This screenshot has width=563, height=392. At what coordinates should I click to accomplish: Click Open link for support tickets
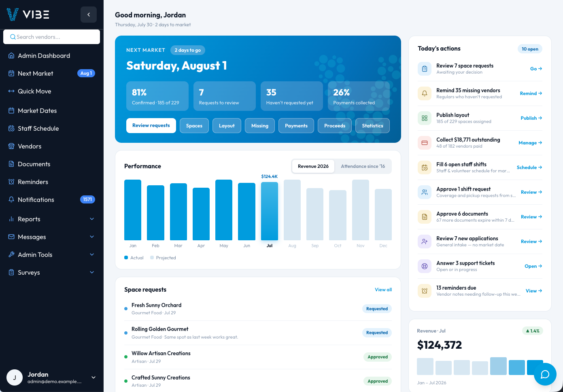533,266
